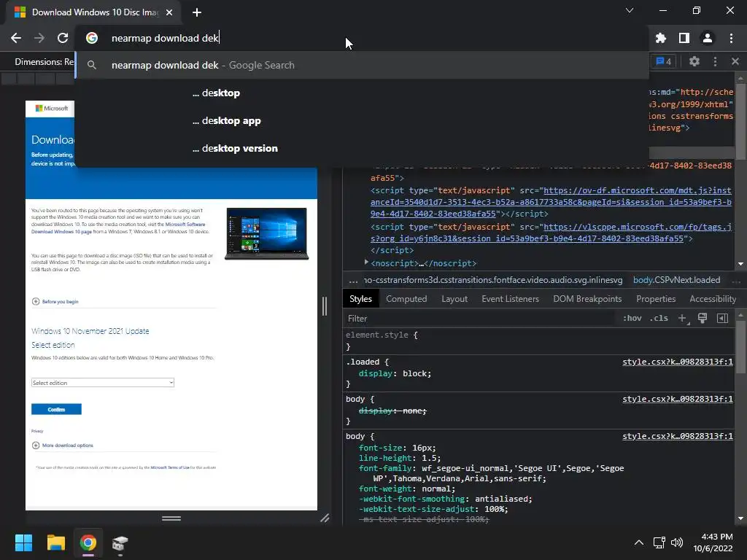Open style.csx link beside font-size body rule
Image resolution: width=747 pixels, height=560 pixels.
(x=678, y=436)
